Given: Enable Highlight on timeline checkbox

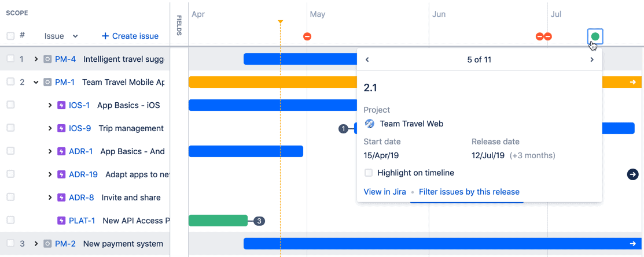Looking at the screenshot, I should [369, 173].
